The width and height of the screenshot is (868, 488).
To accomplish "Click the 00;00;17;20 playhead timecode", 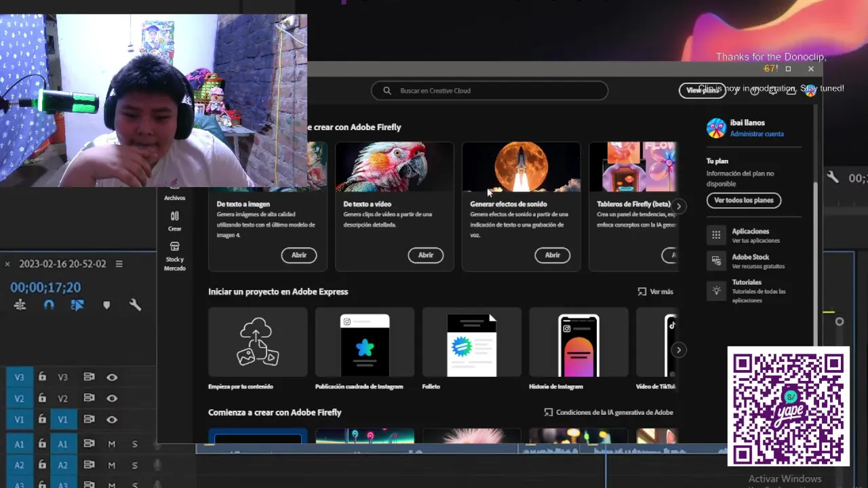I will (x=45, y=287).
